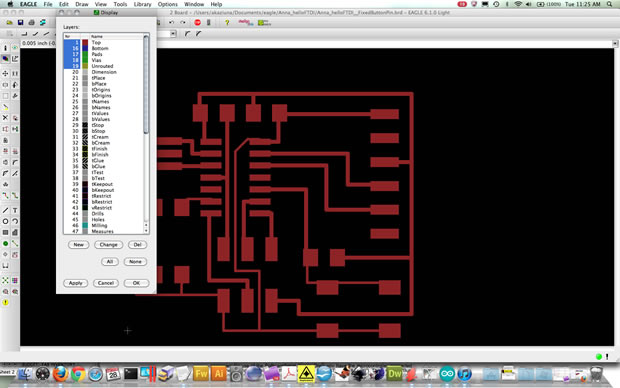Viewport: 620px width, 388px height.
Task: Open Spotlight search in the menu bar
Action: coord(609,4)
